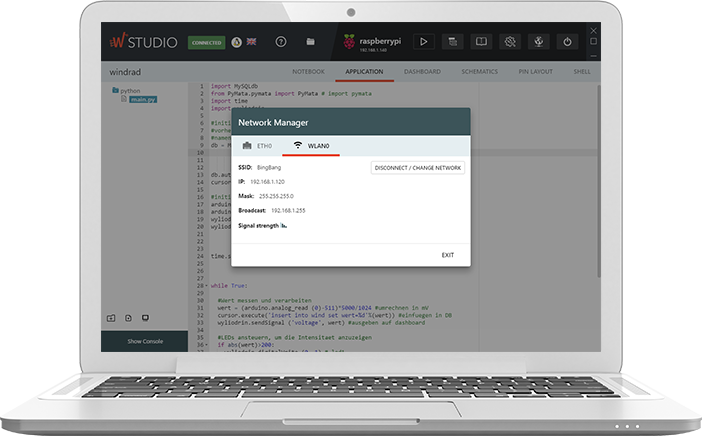The width and height of the screenshot is (702, 436).
Task: Click the book-shaped icon in the top toolbar
Action: [x=481, y=42]
